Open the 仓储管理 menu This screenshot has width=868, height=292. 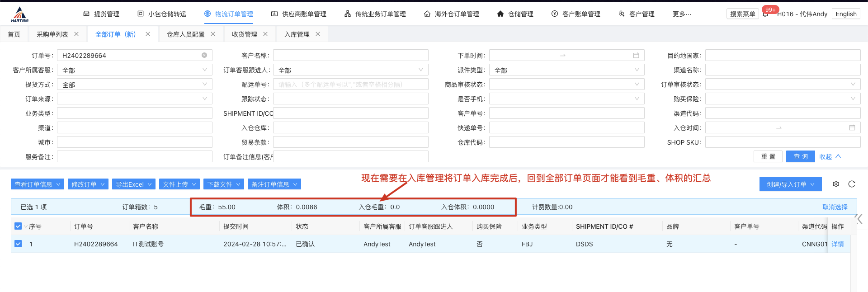(515, 14)
